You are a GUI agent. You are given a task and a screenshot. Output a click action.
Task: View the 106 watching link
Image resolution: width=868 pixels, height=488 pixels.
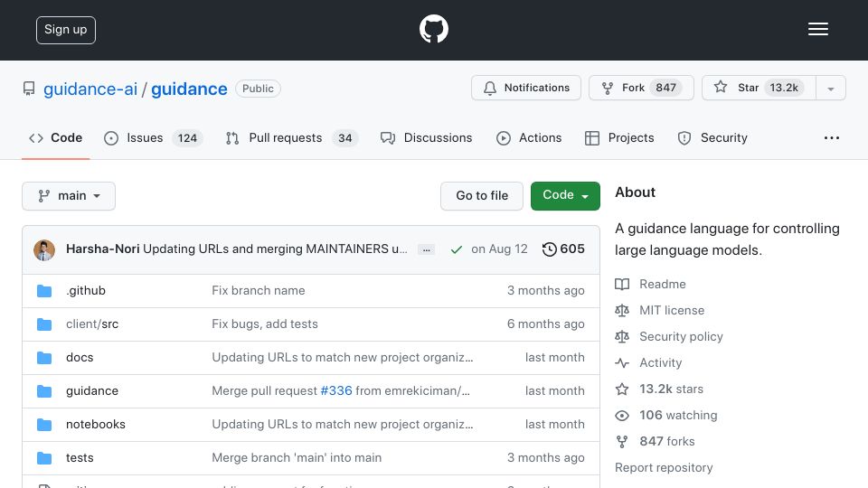coord(666,415)
